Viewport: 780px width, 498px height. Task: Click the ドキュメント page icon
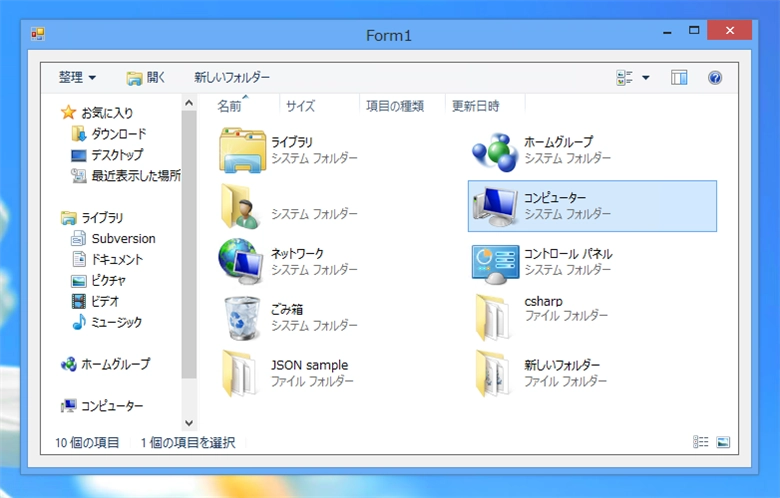point(79,259)
